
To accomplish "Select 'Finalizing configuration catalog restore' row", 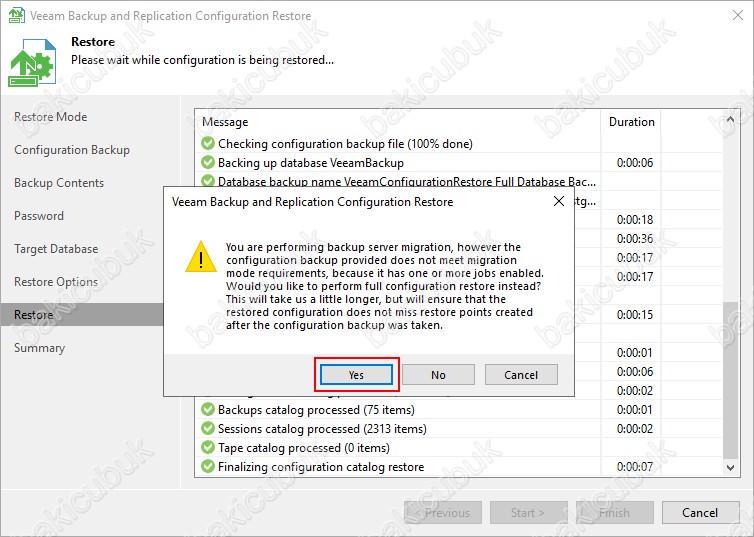I will click(459, 467).
